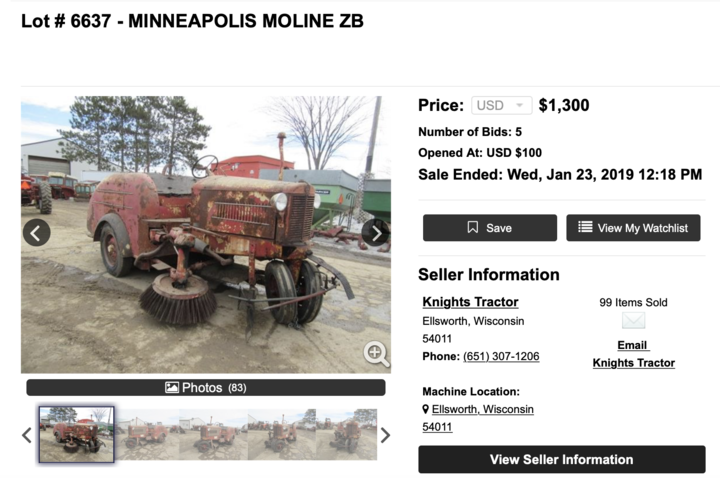
Task: Show previous photo with left arrow
Action: (x=37, y=233)
